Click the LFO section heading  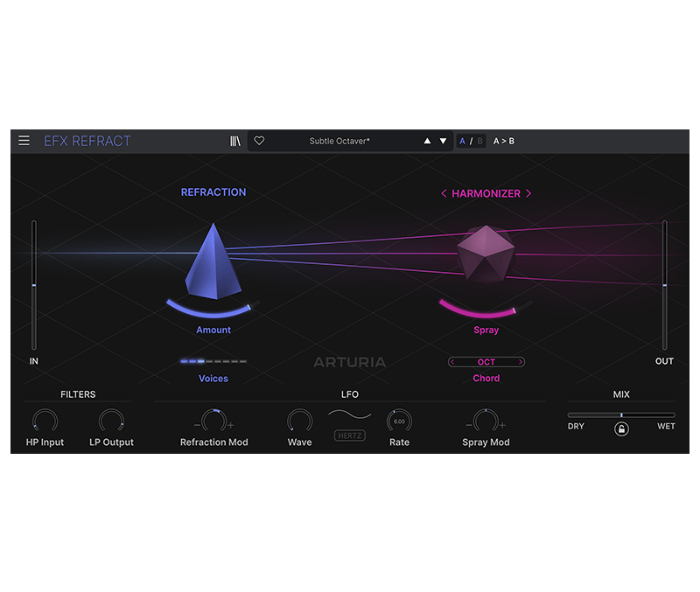point(349,394)
